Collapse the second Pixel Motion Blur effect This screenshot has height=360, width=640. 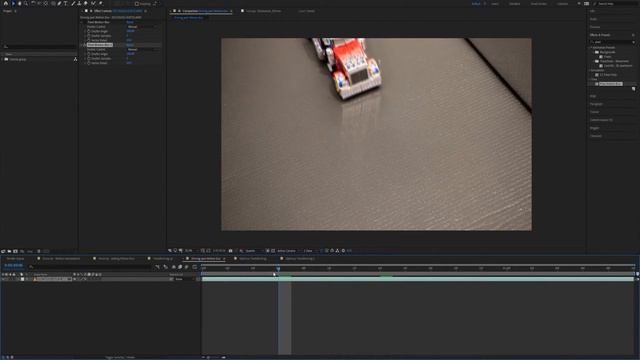[x=82, y=44]
